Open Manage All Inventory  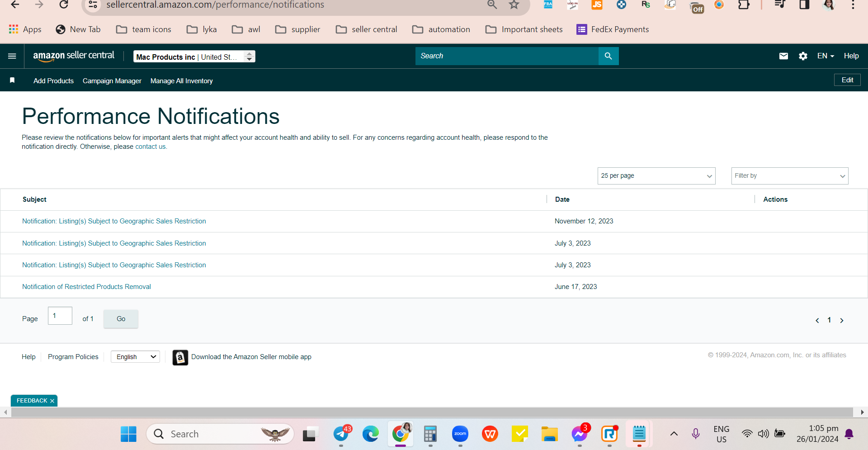[x=181, y=81]
